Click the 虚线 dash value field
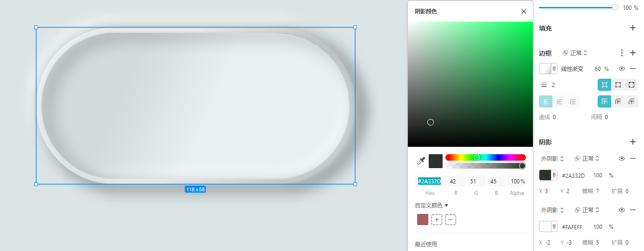This screenshot has width=644, height=251. [x=554, y=117]
